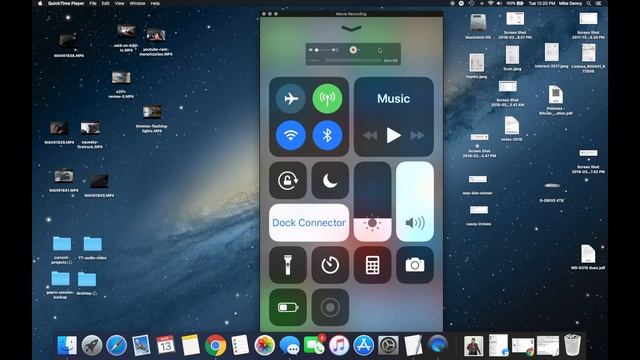
Task: Toggle Airplane Mode in Control Center
Action: point(291,98)
